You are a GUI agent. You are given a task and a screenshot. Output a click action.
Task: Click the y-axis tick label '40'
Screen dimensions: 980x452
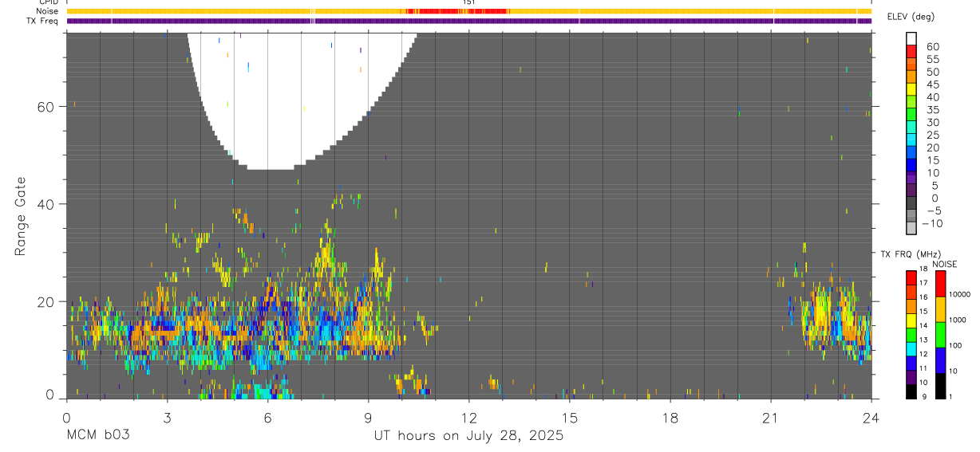coord(47,204)
